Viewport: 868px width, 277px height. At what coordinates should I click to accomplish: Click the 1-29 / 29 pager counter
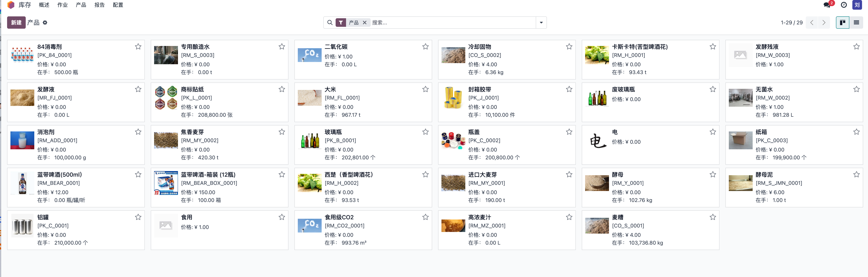[x=792, y=23]
